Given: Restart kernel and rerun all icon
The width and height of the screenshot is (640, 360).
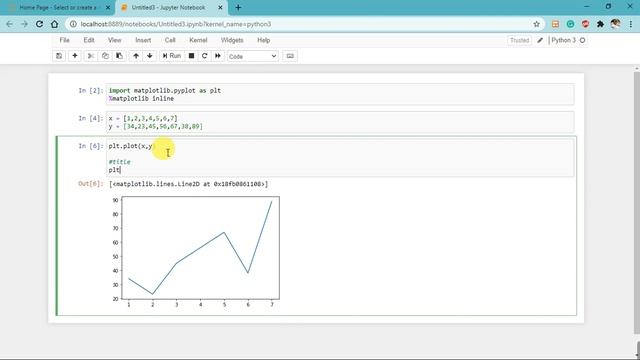Looking at the screenshot, I should pos(218,56).
